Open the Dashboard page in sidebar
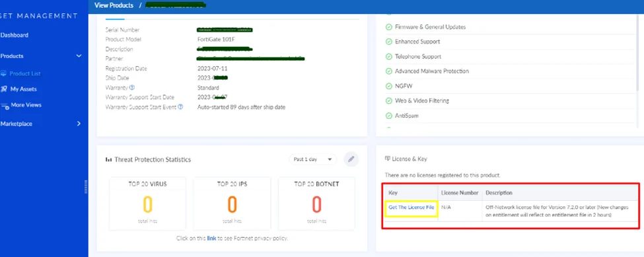Image resolution: width=644 pixels, height=257 pixels. pos(14,35)
